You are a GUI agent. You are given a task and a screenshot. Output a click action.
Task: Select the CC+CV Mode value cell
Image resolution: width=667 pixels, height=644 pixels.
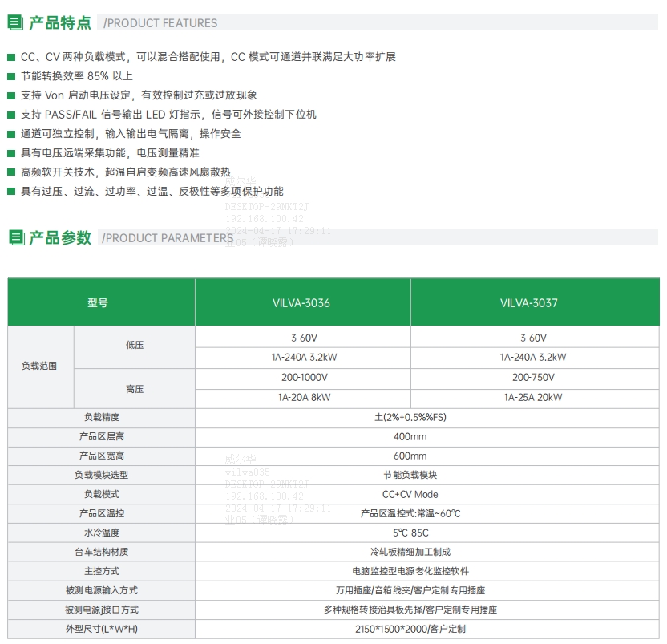(410, 494)
